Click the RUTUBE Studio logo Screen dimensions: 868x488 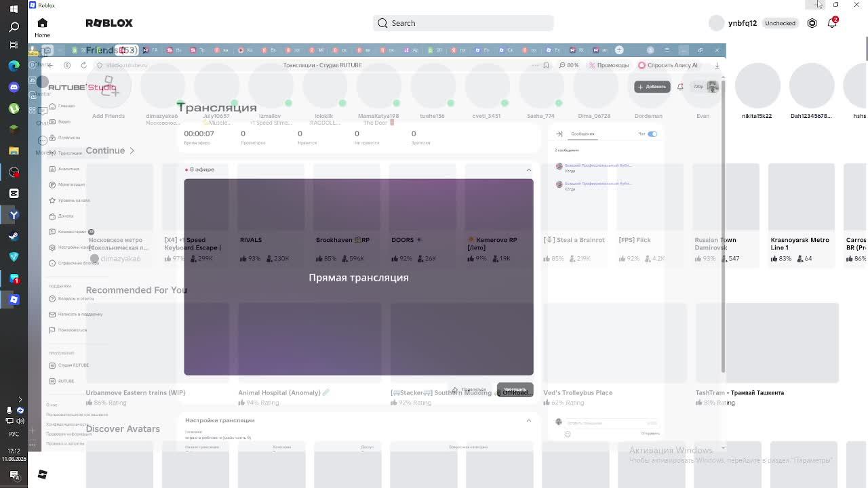click(x=82, y=87)
